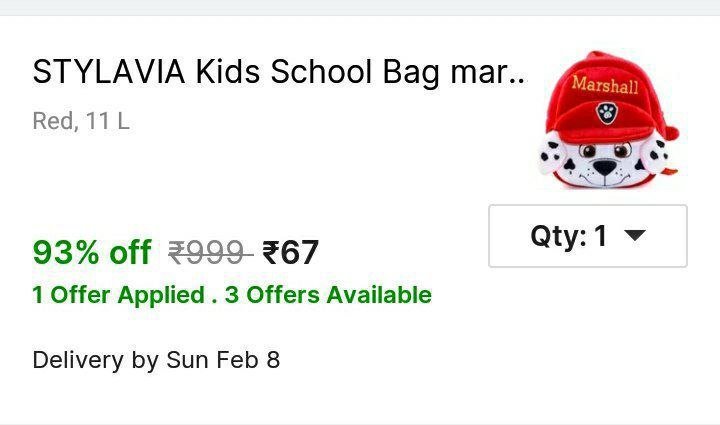Open the Qty: 1 dropdown

587,236
